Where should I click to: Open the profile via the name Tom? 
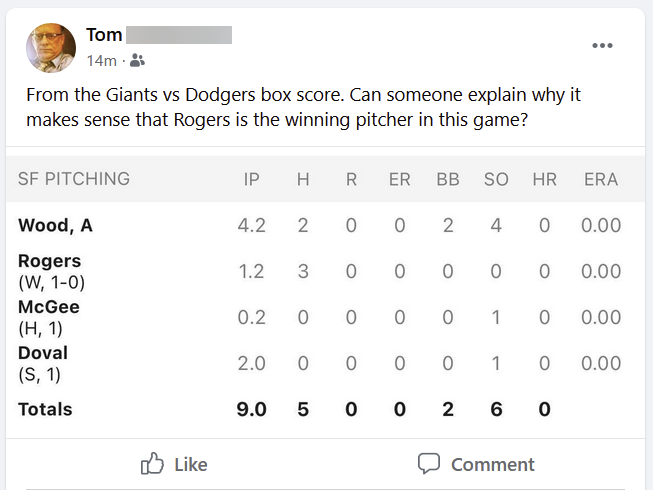[104, 35]
